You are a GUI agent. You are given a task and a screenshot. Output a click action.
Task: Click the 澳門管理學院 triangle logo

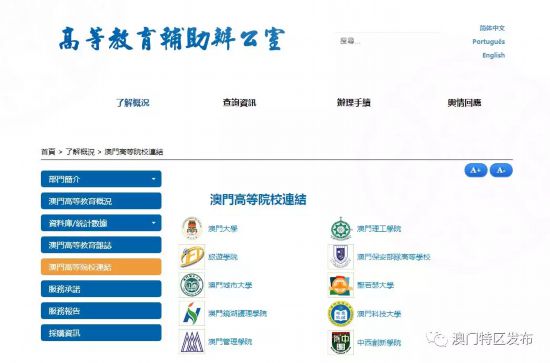point(192,342)
